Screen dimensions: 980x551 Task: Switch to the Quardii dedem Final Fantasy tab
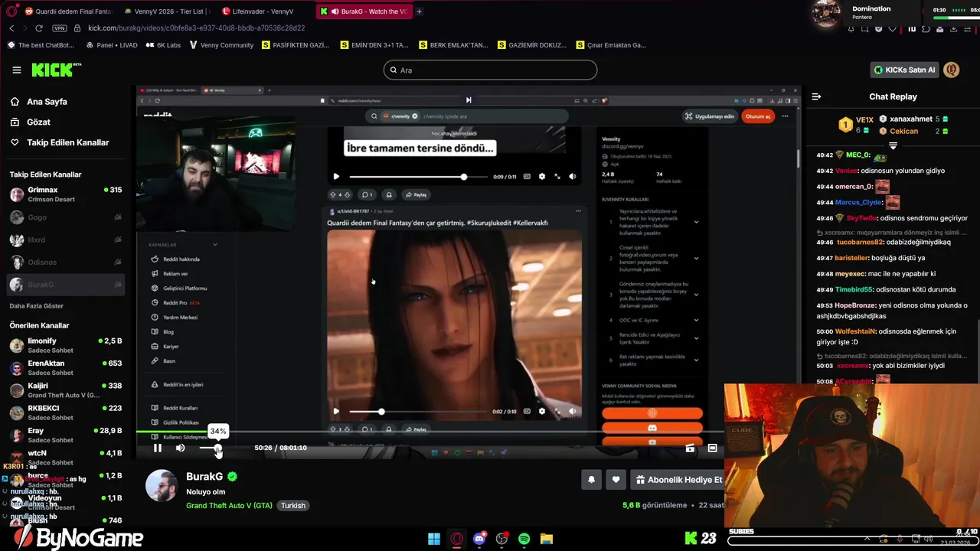tap(68, 11)
